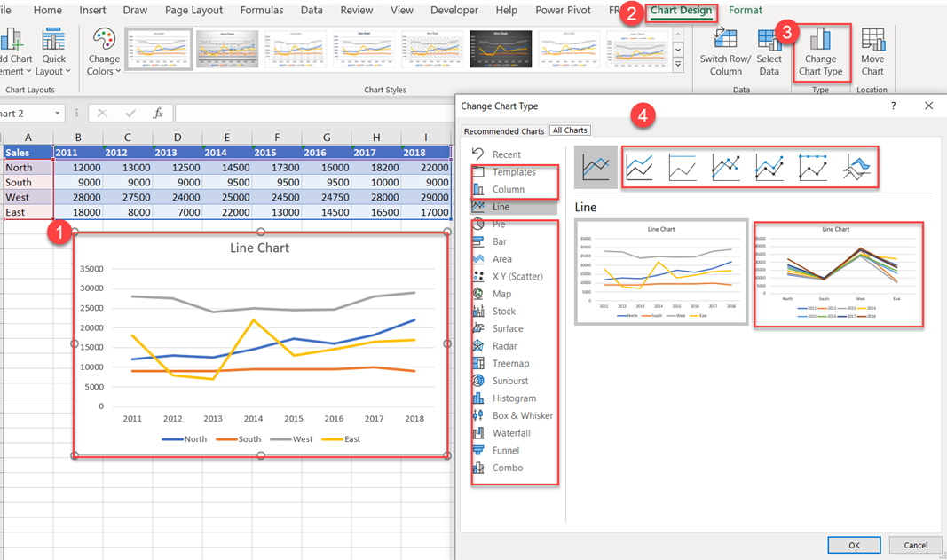Choose the 3-D Line subtype icon
This screenshot has width=947, height=560.
[x=856, y=168]
